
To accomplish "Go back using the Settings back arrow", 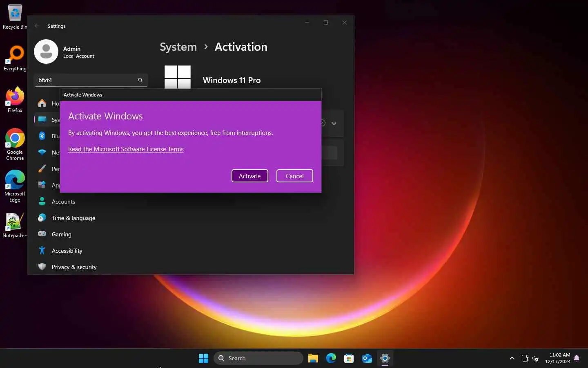I will coord(37,26).
